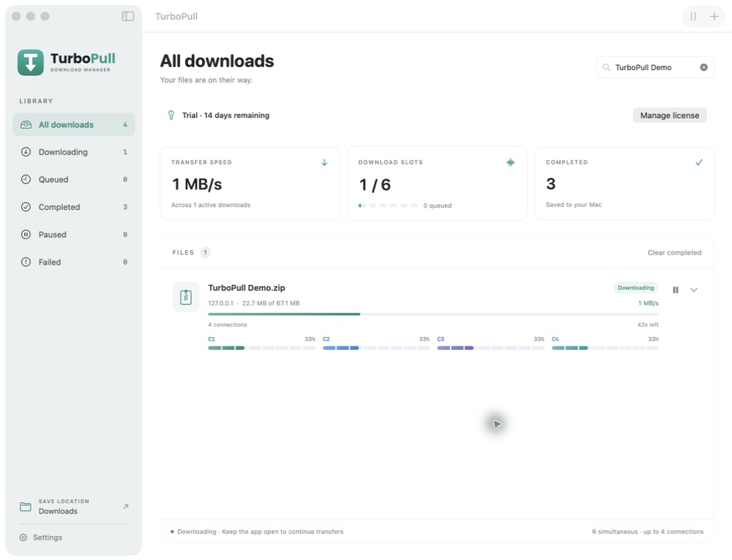Viewport: 732px width, 560px height.
Task: Click the TurboPull logo icon
Action: 31,63
